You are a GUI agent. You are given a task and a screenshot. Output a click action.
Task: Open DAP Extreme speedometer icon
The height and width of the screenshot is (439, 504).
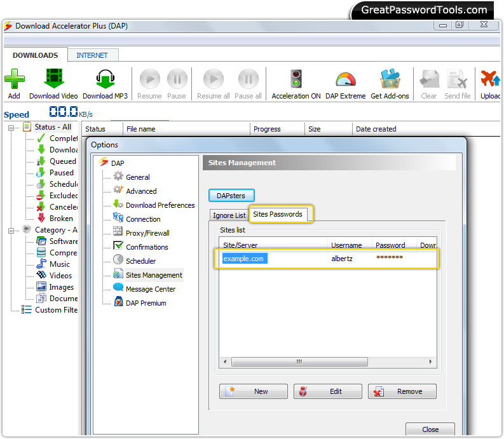[x=346, y=79]
